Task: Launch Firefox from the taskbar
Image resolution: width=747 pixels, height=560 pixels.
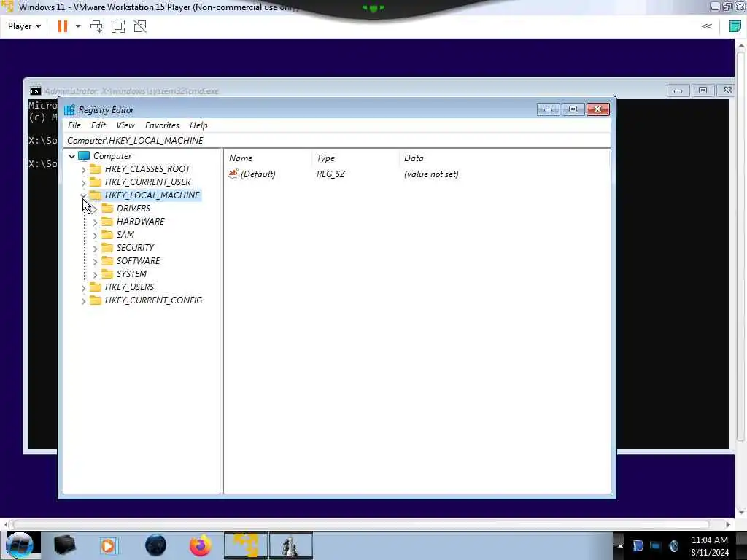Action: point(201,545)
